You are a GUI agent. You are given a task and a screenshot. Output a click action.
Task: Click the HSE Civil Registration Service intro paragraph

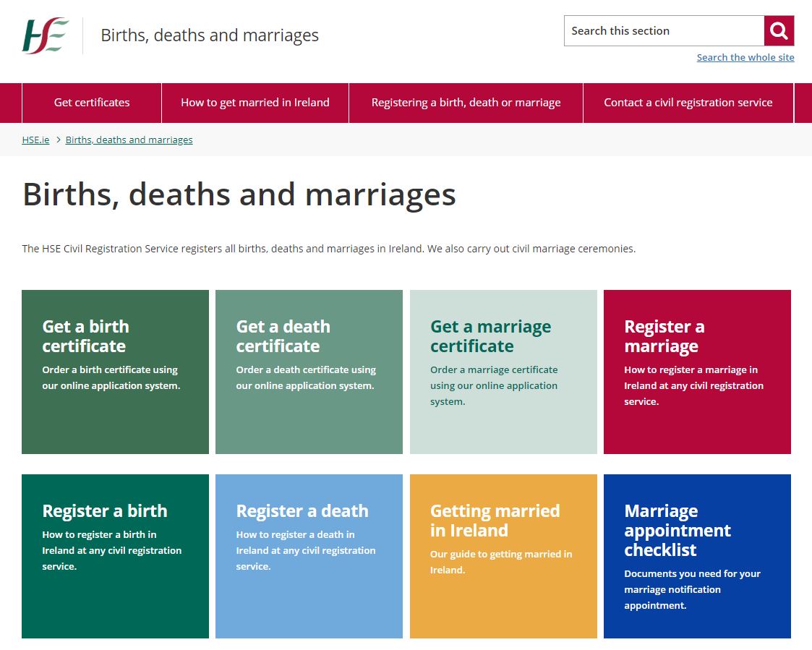[329, 249]
